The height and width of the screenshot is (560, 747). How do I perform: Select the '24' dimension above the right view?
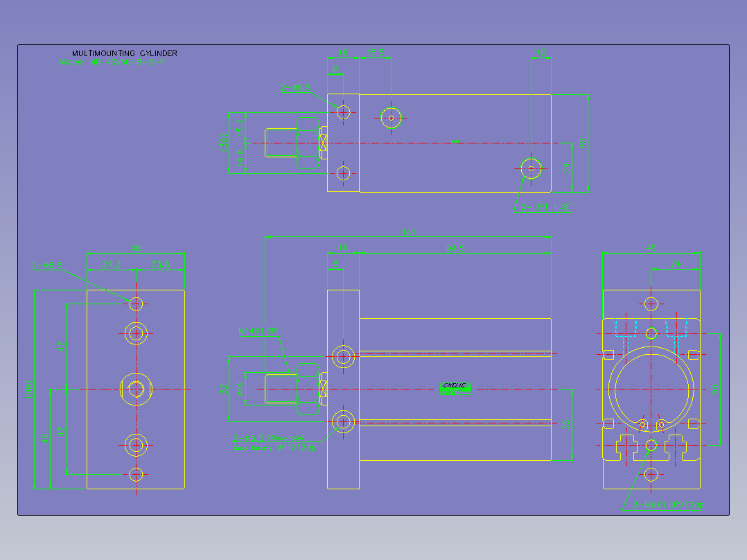[676, 263]
